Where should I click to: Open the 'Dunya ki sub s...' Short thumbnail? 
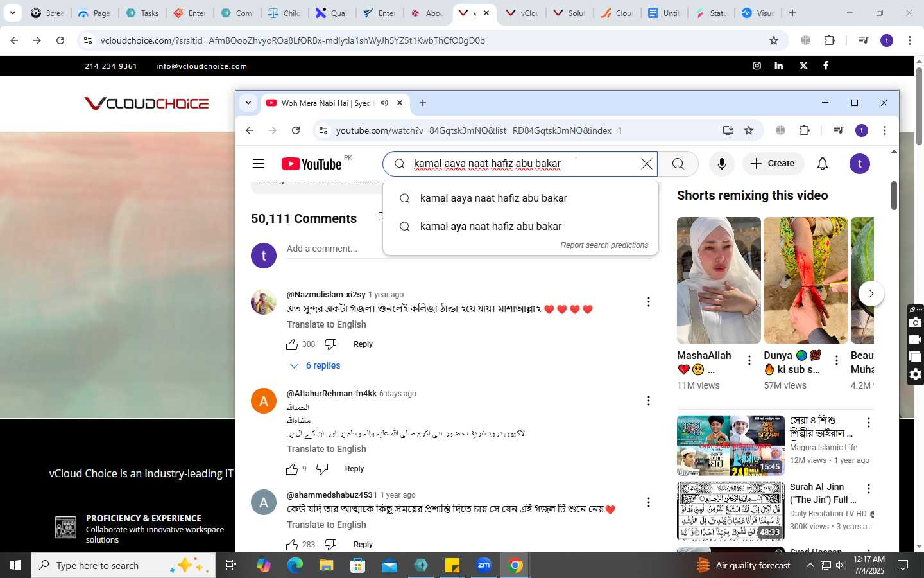click(x=806, y=280)
